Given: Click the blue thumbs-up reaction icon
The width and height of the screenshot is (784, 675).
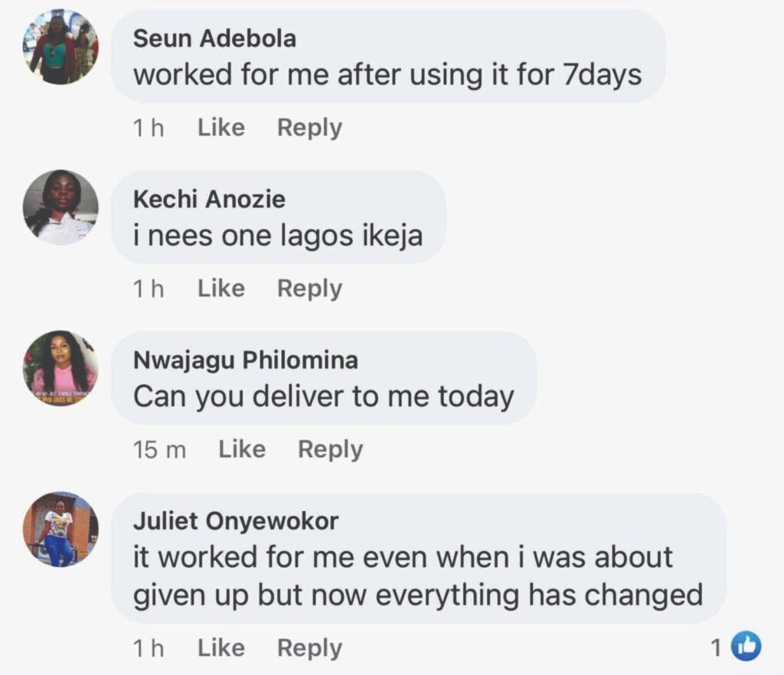Looking at the screenshot, I should point(746,647).
